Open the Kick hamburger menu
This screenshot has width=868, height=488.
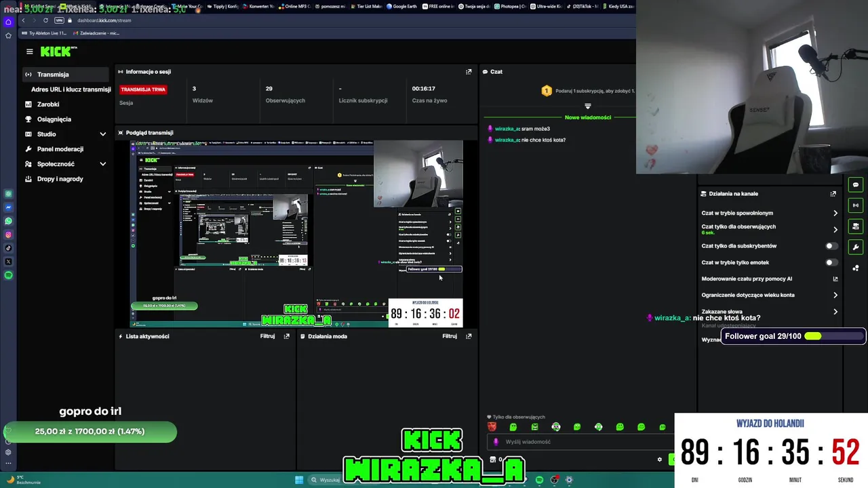(x=29, y=52)
